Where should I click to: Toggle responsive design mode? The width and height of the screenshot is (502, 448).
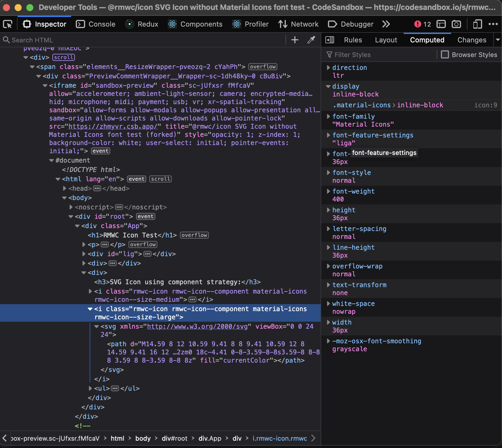pos(477,24)
